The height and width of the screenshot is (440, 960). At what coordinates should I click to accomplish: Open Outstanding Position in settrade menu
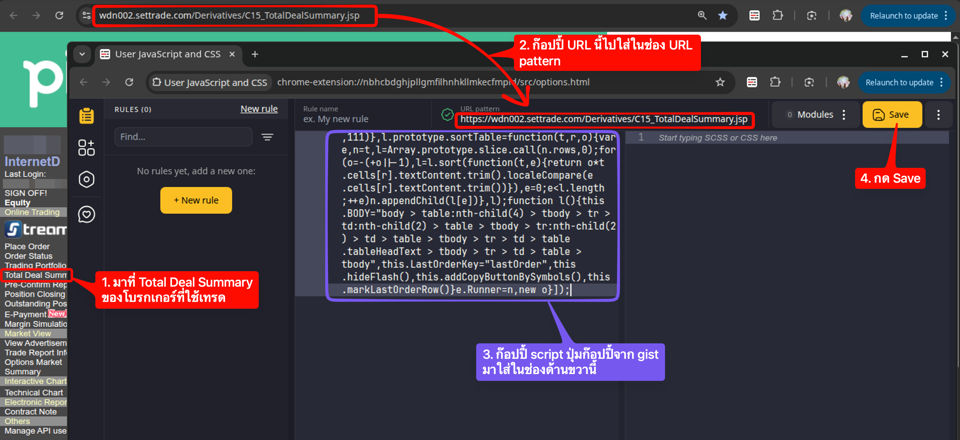(x=36, y=304)
